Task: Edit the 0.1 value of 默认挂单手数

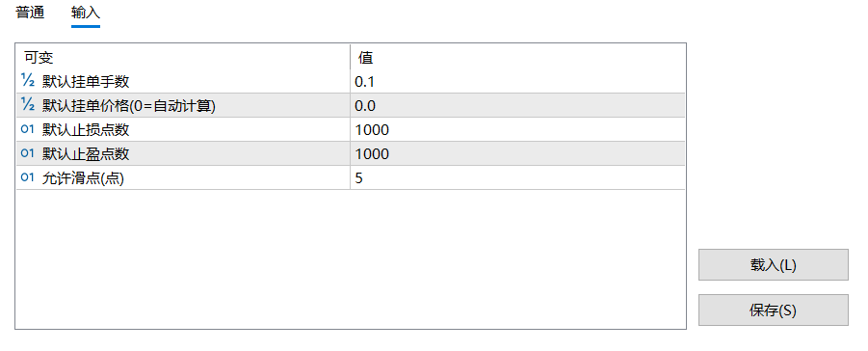Action: [517, 82]
